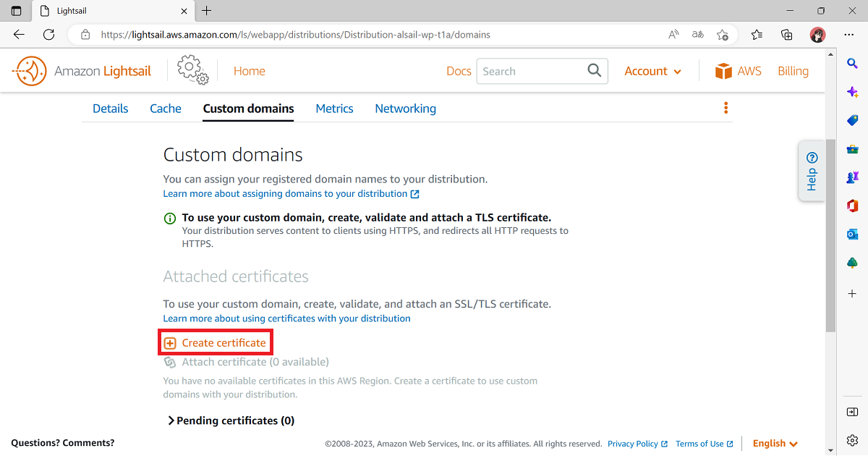Click the search magnifier in the Lightsail search box
868x456 pixels.
click(593, 70)
